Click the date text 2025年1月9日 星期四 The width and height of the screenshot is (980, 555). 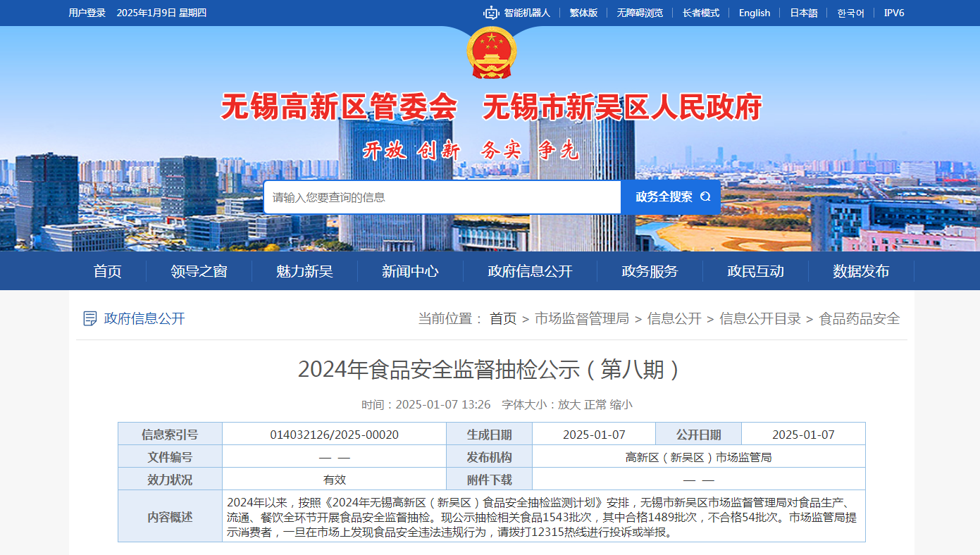[x=161, y=13]
